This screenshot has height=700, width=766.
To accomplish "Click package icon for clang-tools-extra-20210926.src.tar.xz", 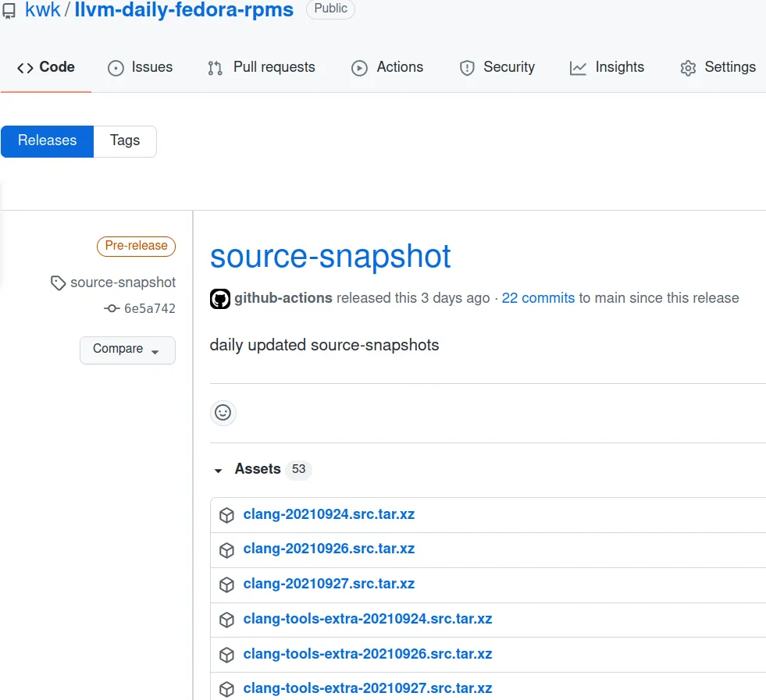I will (x=226, y=655).
